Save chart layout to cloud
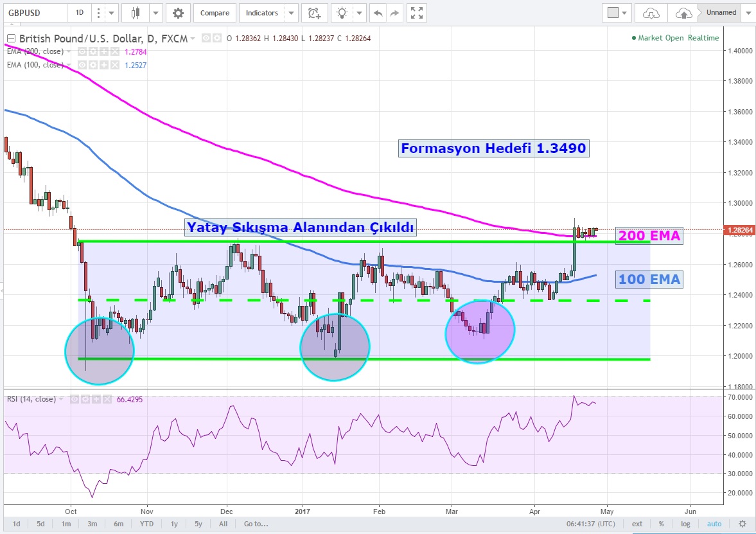This screenshot has height=534, width=756. pyautogui.click(x=684, y=13)
